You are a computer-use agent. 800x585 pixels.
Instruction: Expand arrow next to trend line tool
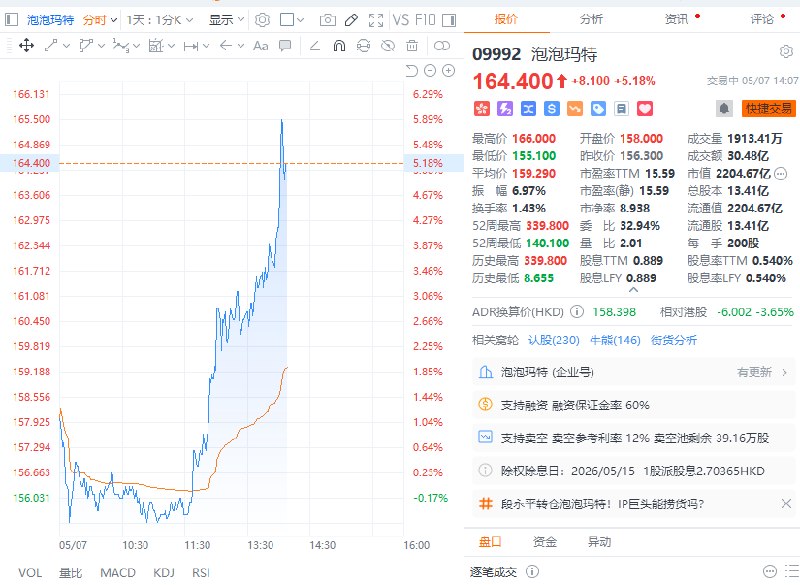66,46
